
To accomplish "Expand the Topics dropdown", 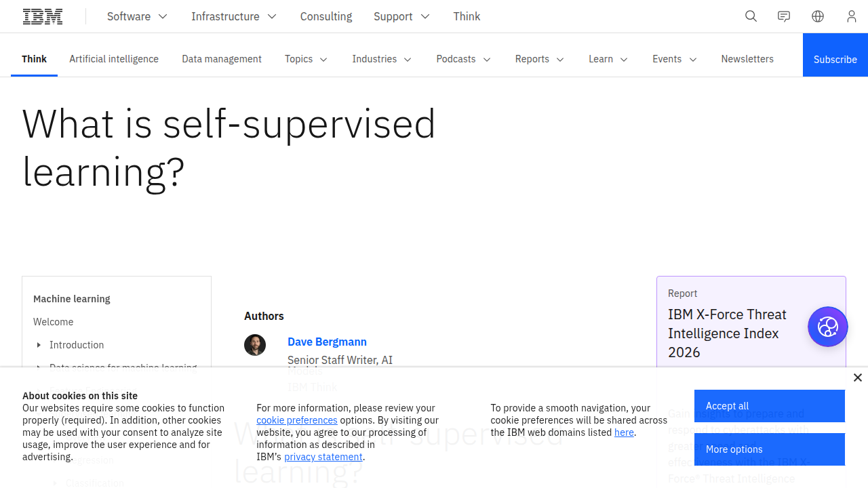I will [x=307, y=59].
